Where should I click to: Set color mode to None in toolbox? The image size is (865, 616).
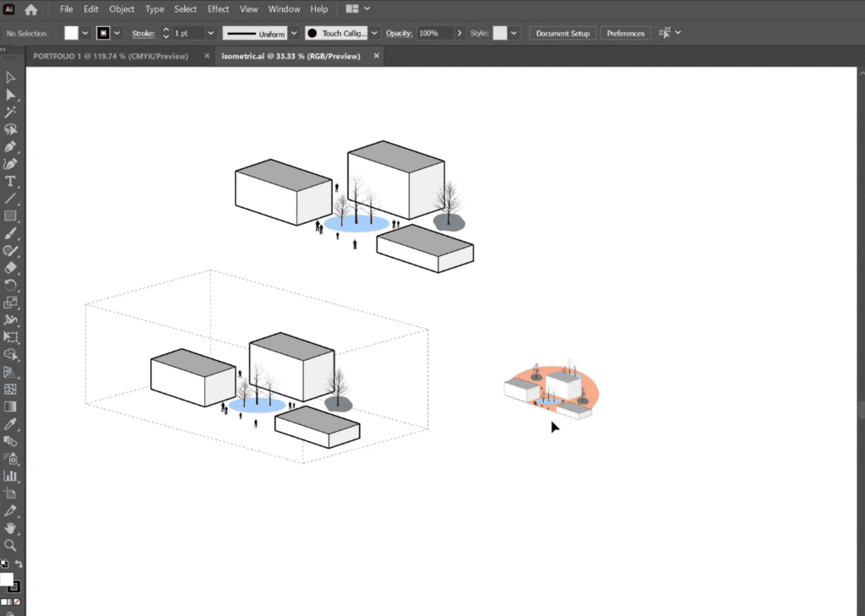pyautogui.click(x=17, y=602)
